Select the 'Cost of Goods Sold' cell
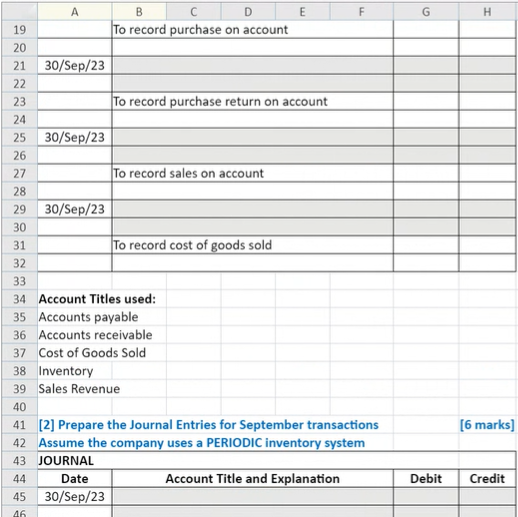 click(x=92, y=353)
